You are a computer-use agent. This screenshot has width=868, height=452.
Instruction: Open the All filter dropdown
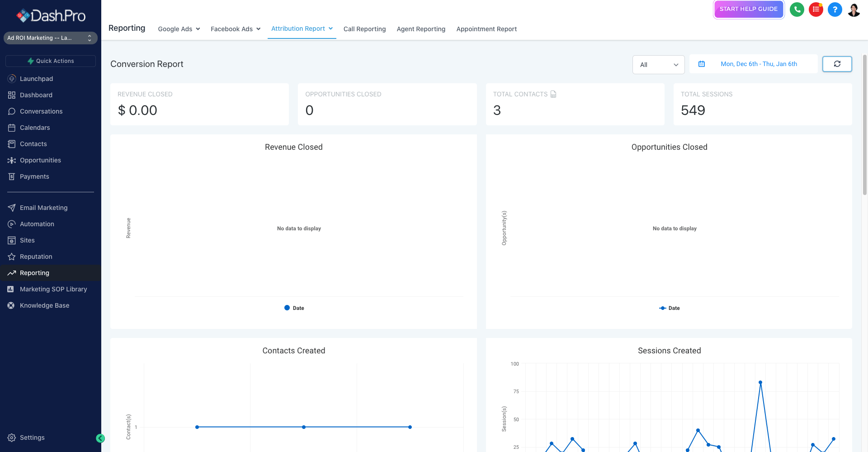pyautogui.click(x=658, y=64)
